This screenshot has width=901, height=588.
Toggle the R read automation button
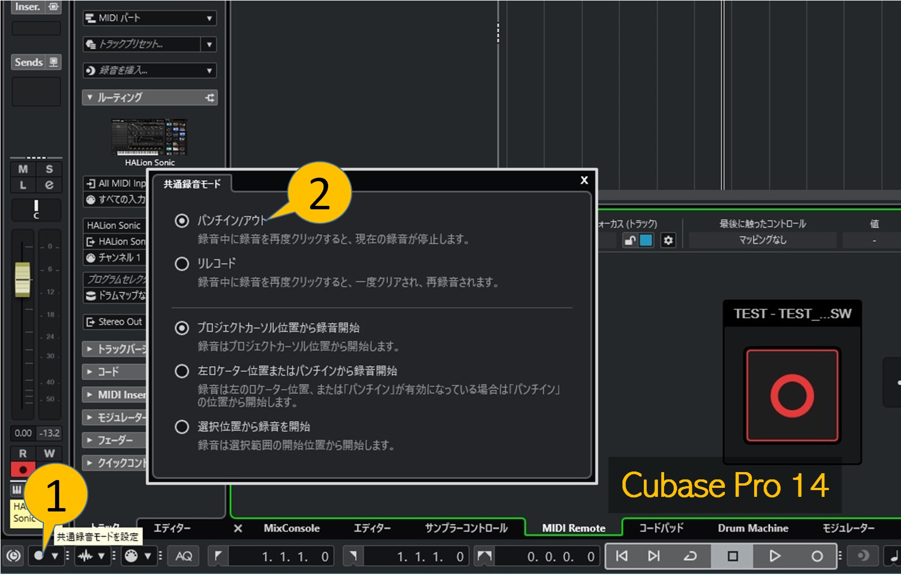point(23,454)
